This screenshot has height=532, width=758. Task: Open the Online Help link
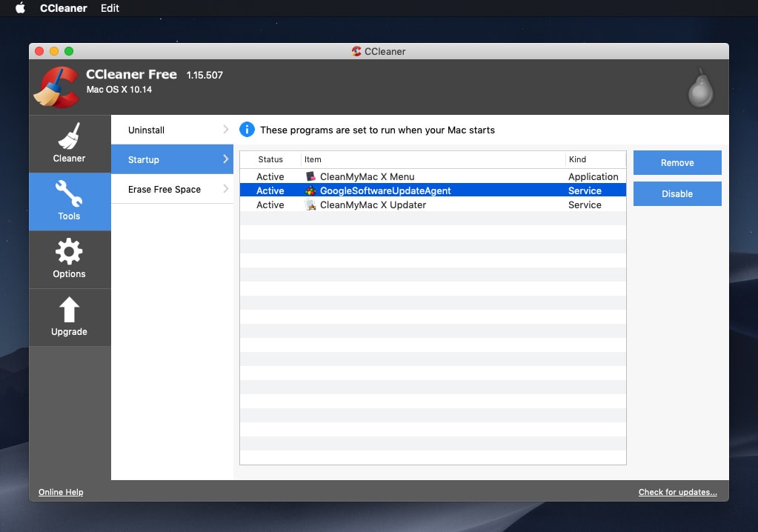click(61, 491)
